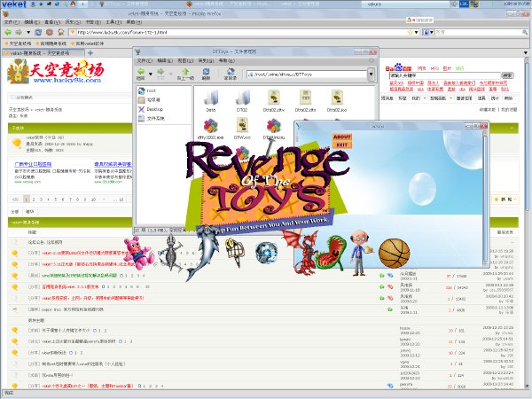Open the Data folder
The height and width of the screenshot is (399, 532).
pyautogui.click(x=211, y=101)
